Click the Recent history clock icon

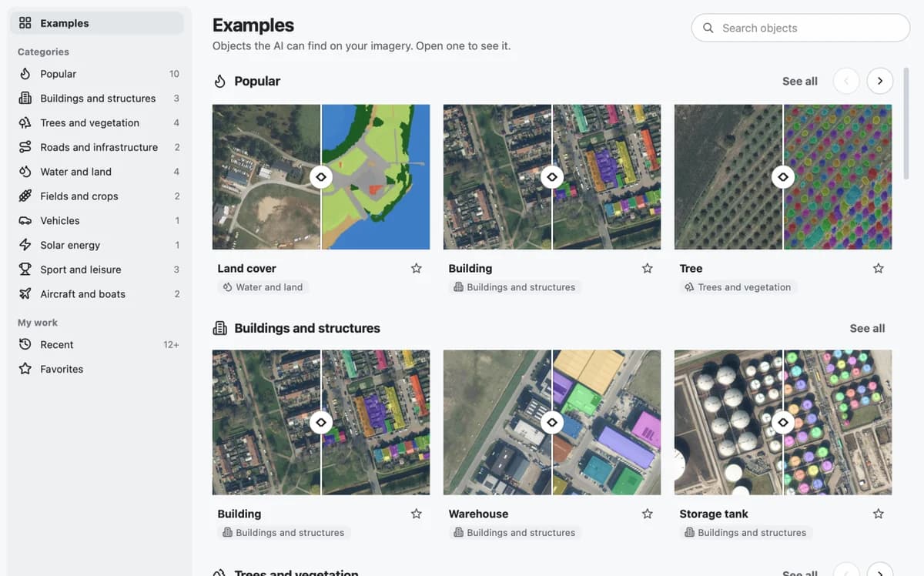coord(25,344)
